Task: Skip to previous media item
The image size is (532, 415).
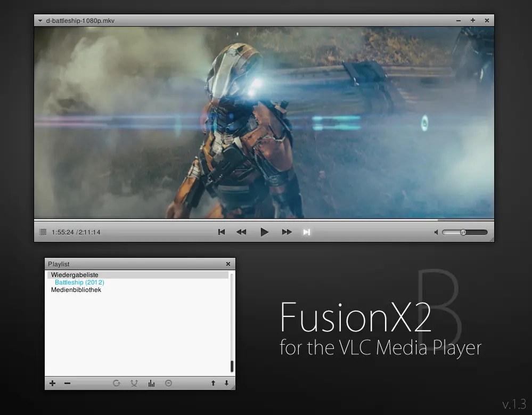Action: pyautogui.click(x=222, y=232)
